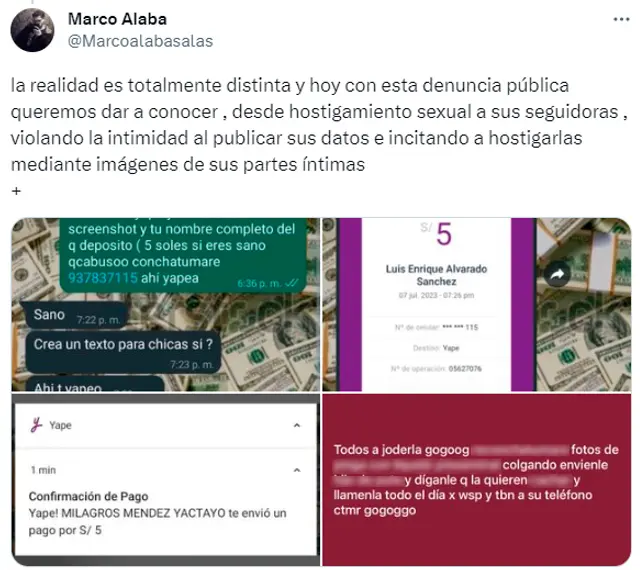Click the MILAGROS MENDEZ YACTAYO payment text
Image resolution: width=640 pixels, height=570 pixels.
[x=157, y=521]
